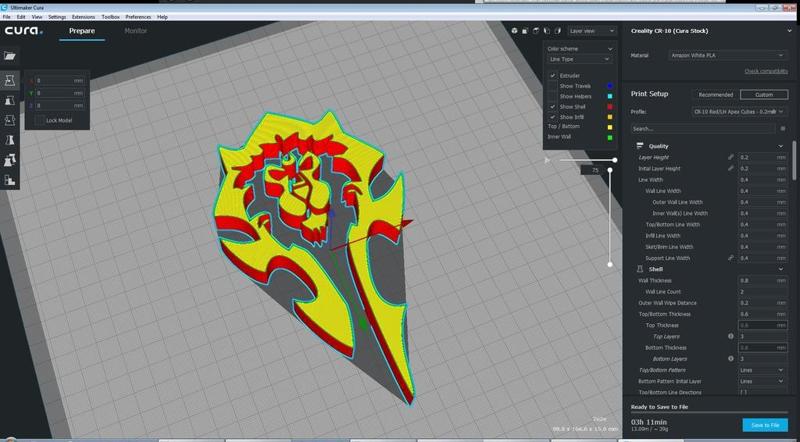The width and height of the screenshot is (800, 442).
Task: Open the Bottom Pattern Initial Layer dropdown
Action: click(762, 381)
